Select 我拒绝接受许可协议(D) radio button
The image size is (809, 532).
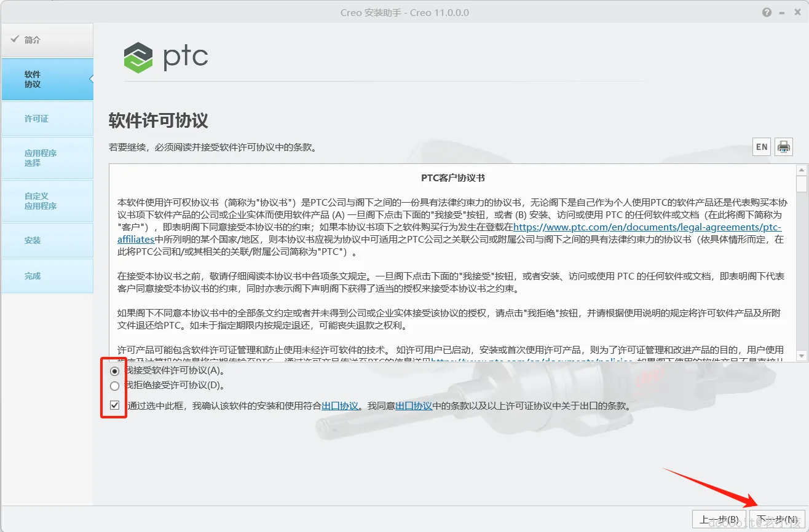point(114,386)
